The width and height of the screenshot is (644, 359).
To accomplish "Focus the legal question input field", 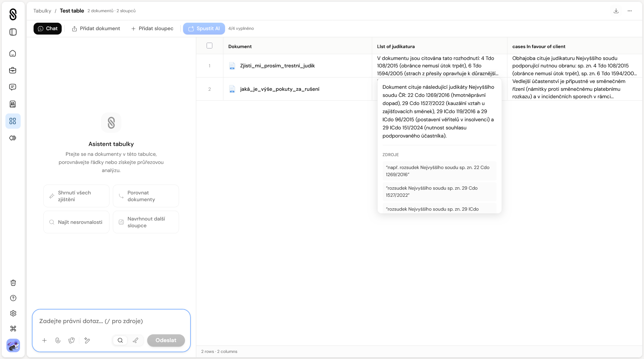I will pyautogui.click(x=111, y=321).
